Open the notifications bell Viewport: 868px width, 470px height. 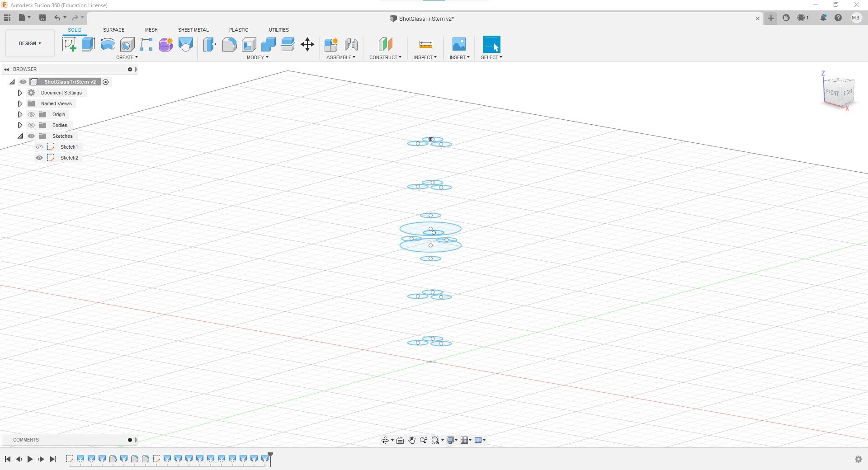coord(823,18)
